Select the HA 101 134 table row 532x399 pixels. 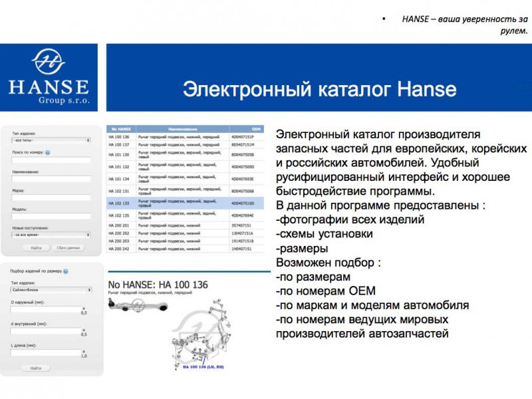[186, 179]
